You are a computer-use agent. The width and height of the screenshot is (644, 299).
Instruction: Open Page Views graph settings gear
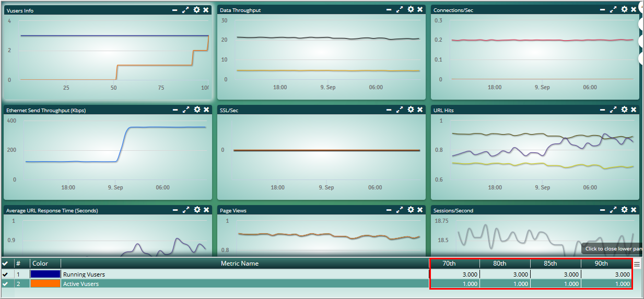(x=411, y=210)
